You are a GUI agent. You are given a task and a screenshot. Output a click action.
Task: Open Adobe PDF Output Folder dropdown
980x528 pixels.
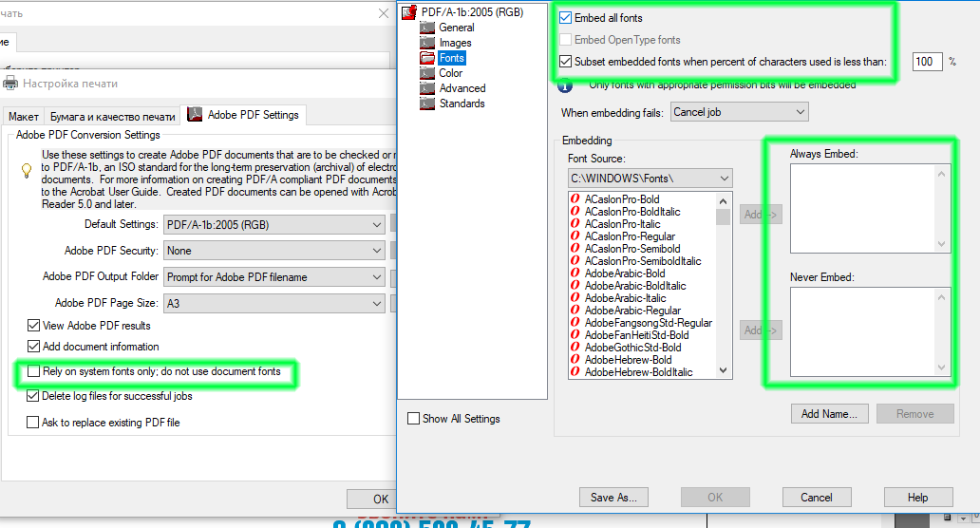[274, 276]
